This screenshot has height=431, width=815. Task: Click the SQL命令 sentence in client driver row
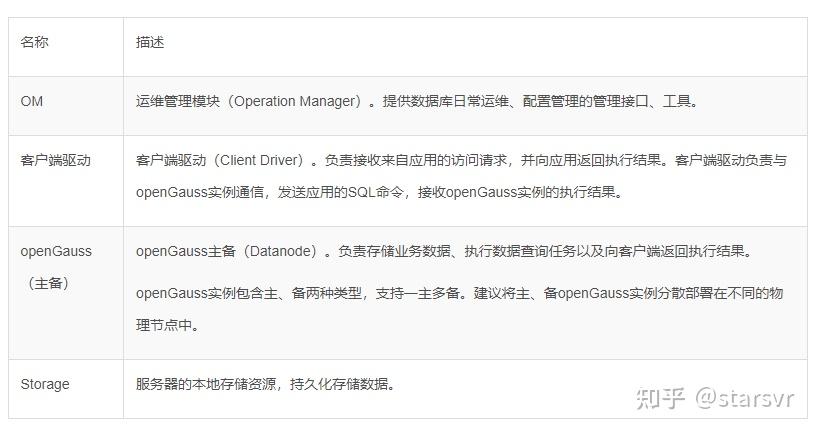tap(379, 192)
